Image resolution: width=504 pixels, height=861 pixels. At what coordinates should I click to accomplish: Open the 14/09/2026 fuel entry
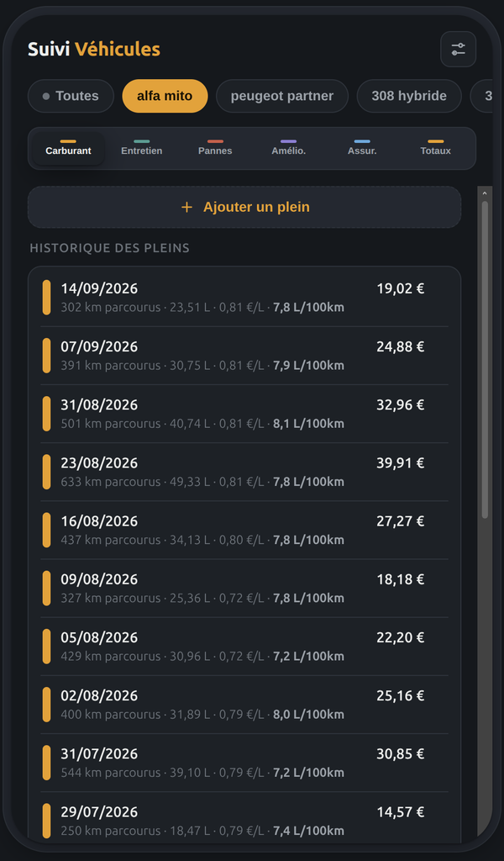coord(244,297)
